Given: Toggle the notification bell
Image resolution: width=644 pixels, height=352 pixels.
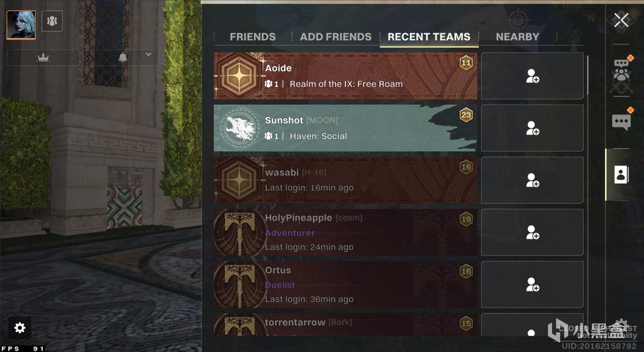Looking at the screenshot, I should (123, 58).
